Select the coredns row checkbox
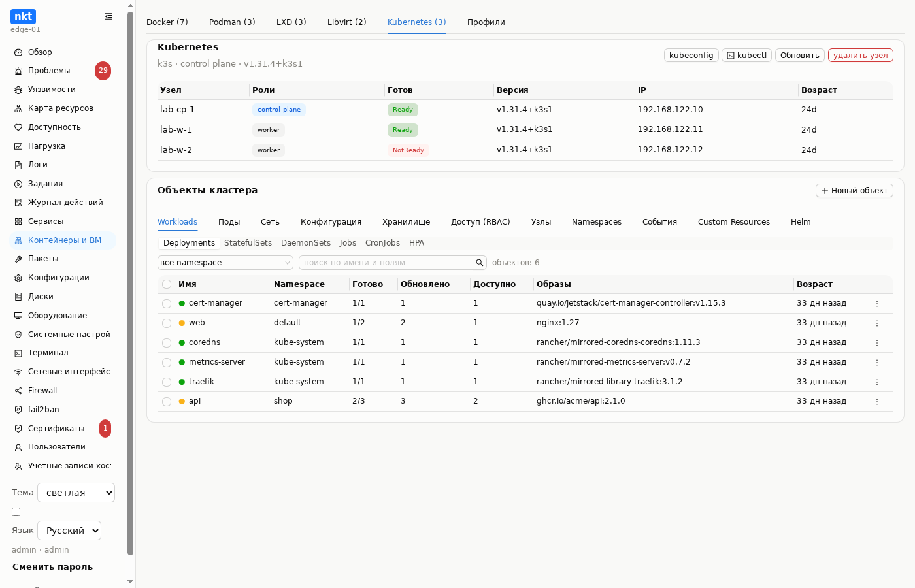This screenshot has width=915, height=588. click(x=167, y=343)
